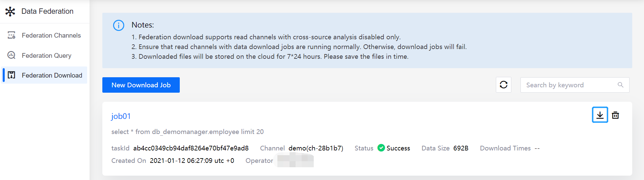Click the Federation Query sidebar icon

click(x=11, y=55)
